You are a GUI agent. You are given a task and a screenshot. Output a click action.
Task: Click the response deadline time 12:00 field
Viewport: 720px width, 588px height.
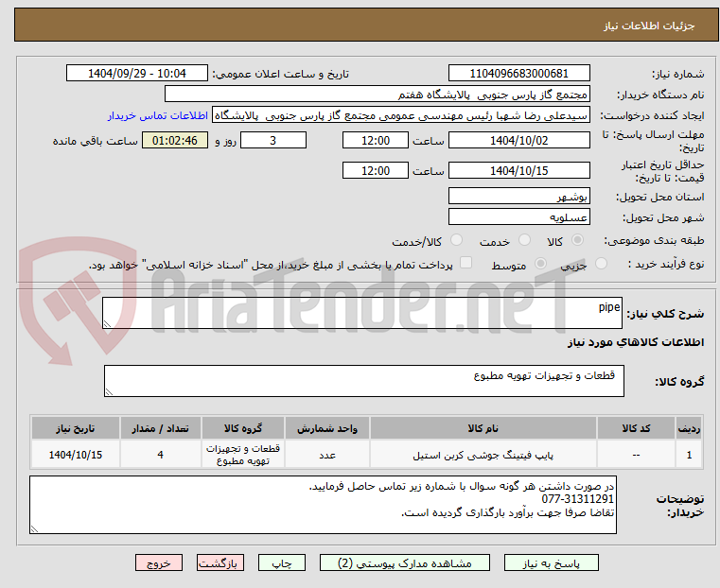point(376,140)
